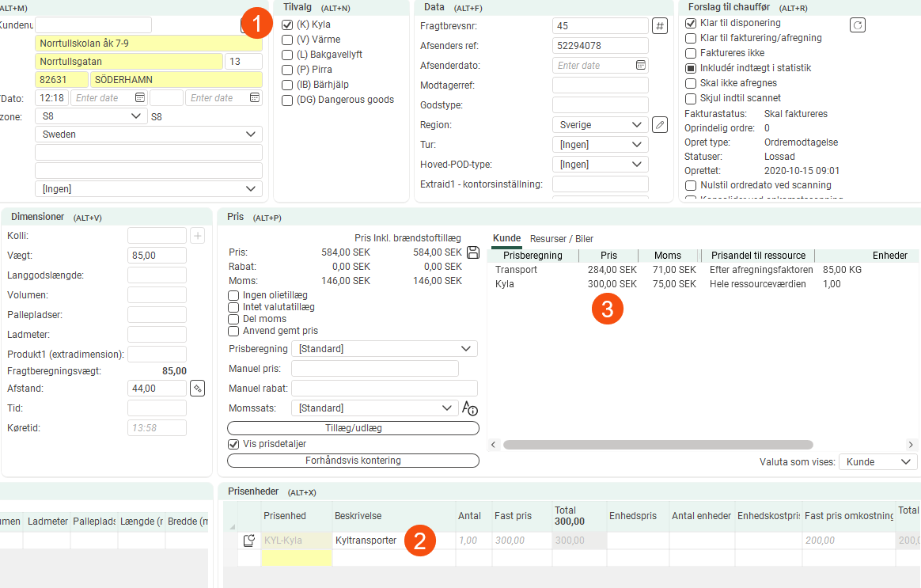Switch to the Resurser / Biler tab
The image size is (921, 588).
coord(561,239)
